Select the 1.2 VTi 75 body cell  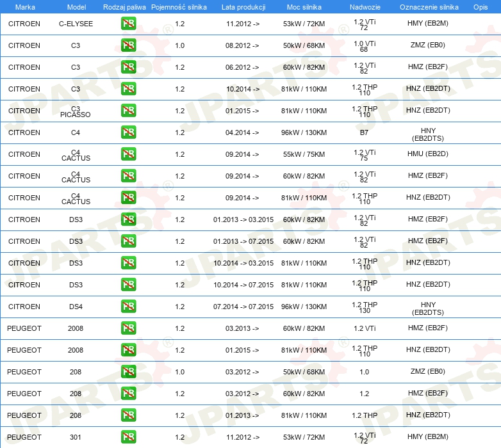(365, 156)
